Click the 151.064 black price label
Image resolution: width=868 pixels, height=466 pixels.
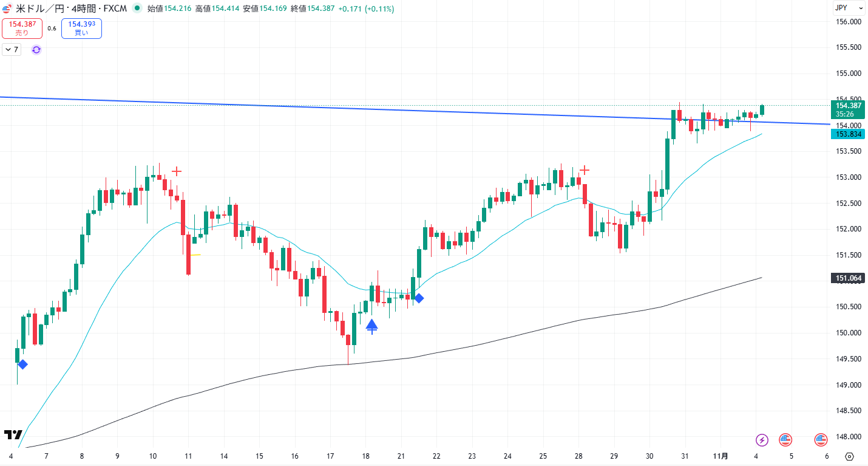tap(847, 278)
